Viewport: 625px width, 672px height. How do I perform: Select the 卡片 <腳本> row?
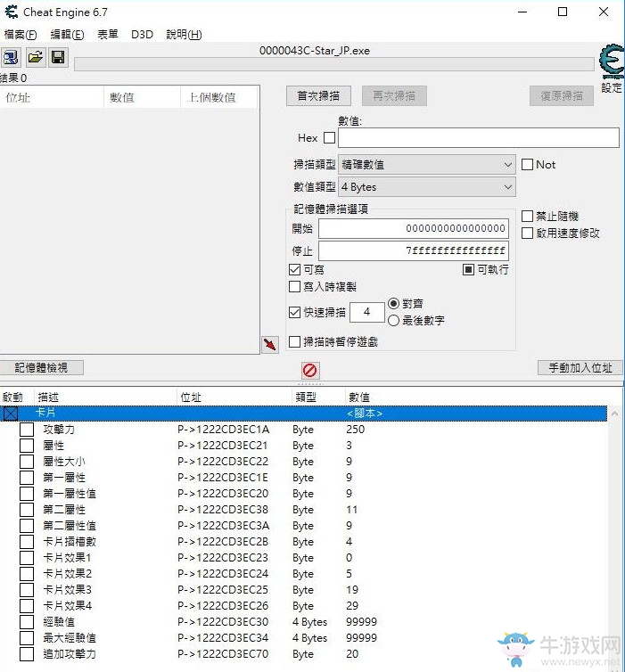(x=303, y=414)
